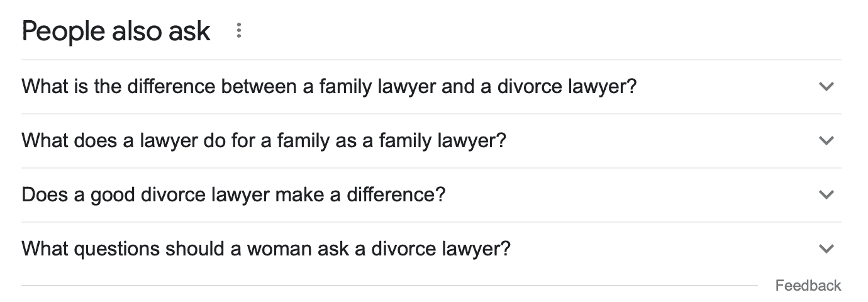868x302 pixels.
Task: Open "Does a good divorce lawyer make a difference?"
Action: (x=233, y=195)
